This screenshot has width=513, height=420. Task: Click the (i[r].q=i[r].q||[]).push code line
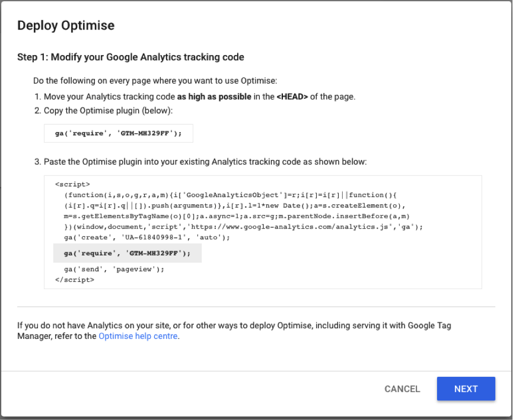235,206
